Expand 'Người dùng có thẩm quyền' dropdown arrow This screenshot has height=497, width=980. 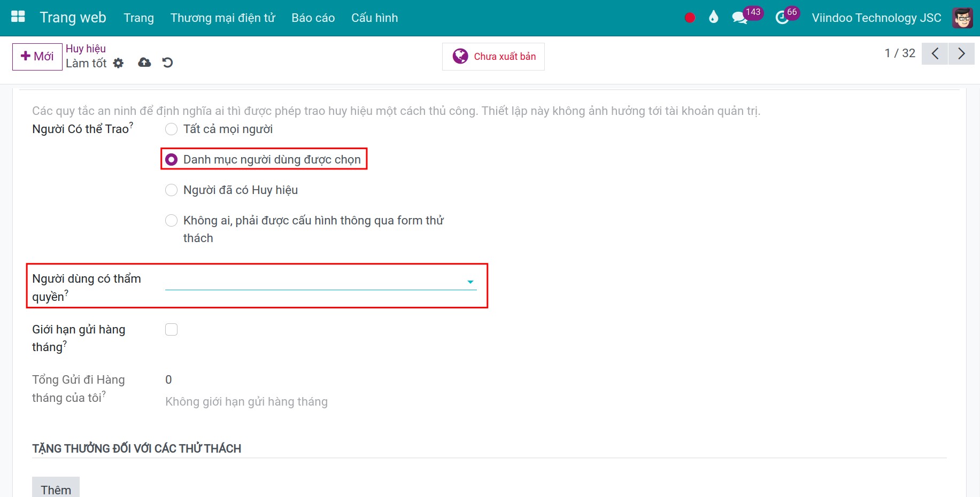(470, 282)
